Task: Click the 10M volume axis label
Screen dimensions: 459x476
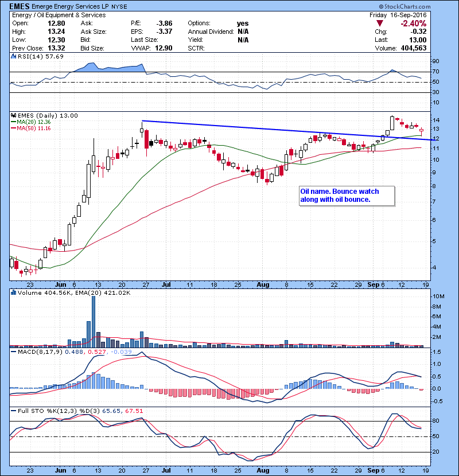Action: point(438,296)
